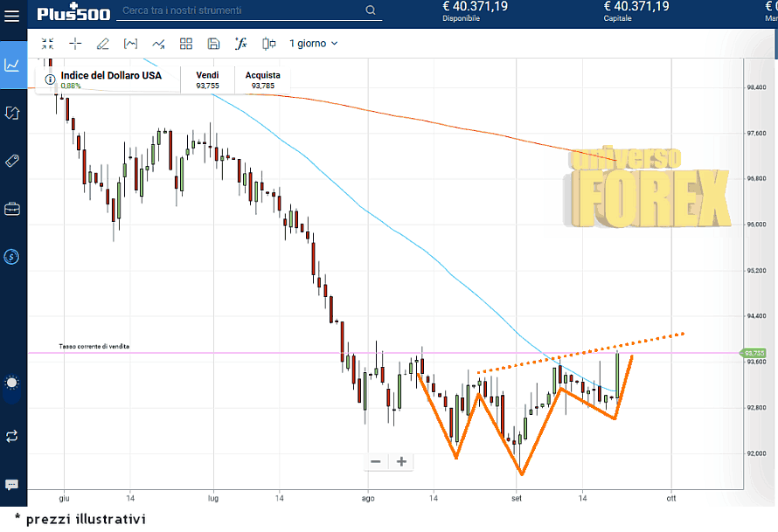Screen dimensions: 778x532
Task: Open the bracket price-range tool
Action: (130, 43)
